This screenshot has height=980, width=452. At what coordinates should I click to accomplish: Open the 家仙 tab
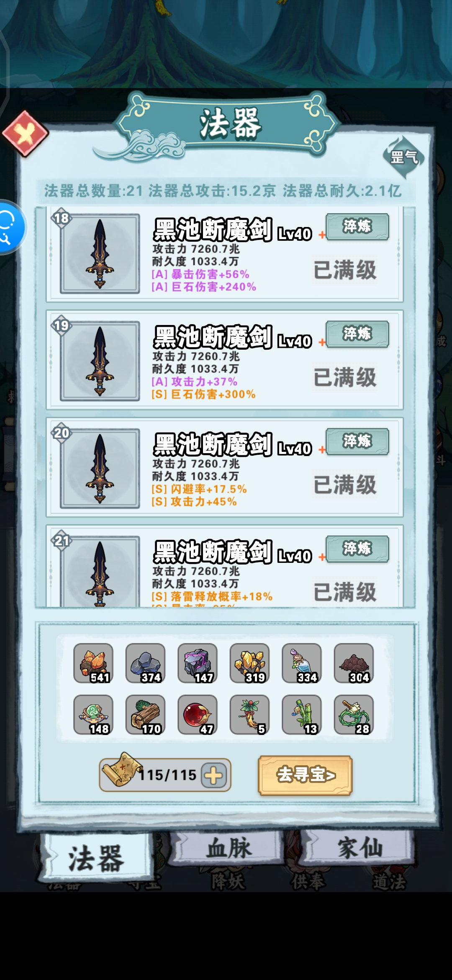360,848
